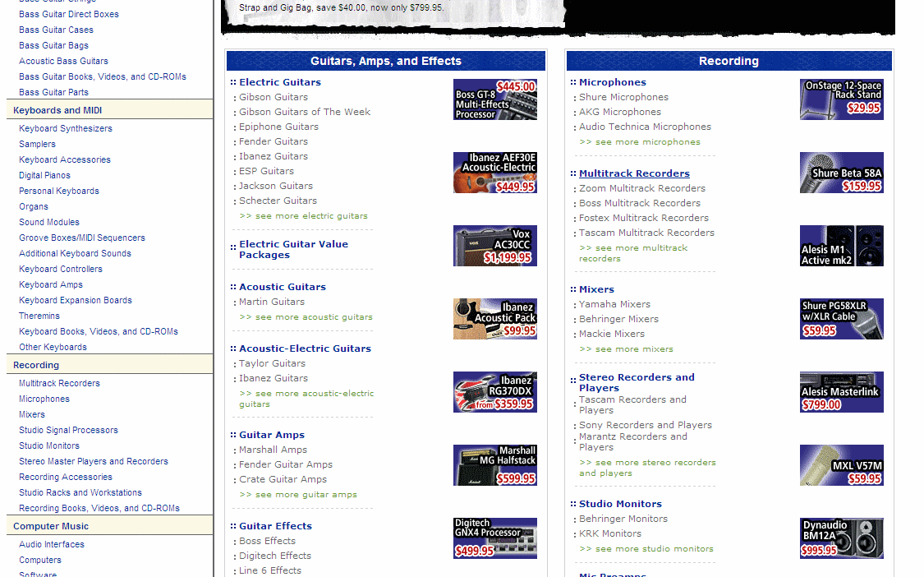Go to the Multitrack Recorders category heading
The height and width of the screenshot is (577, 924).
pyautogui.click(x=634, y=173)
